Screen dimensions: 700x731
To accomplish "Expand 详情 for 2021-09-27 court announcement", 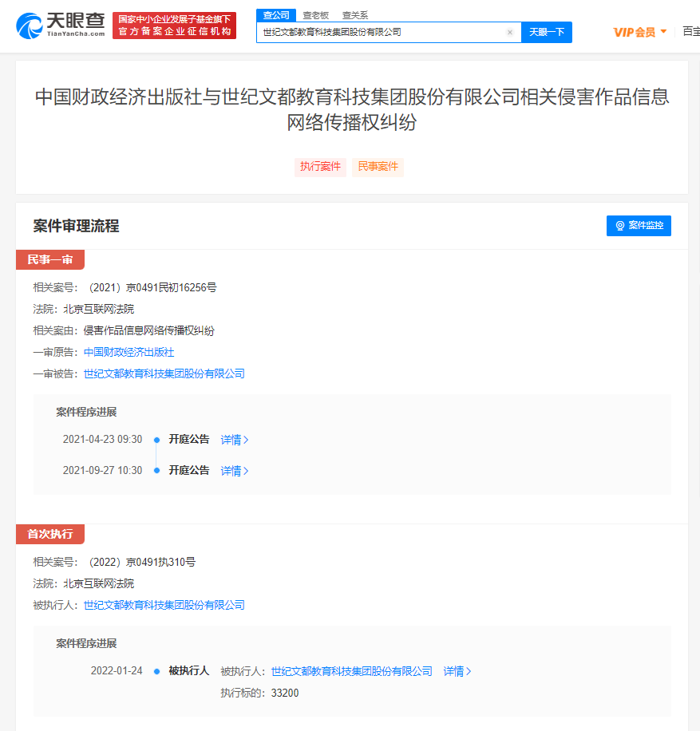I will 235,471.
